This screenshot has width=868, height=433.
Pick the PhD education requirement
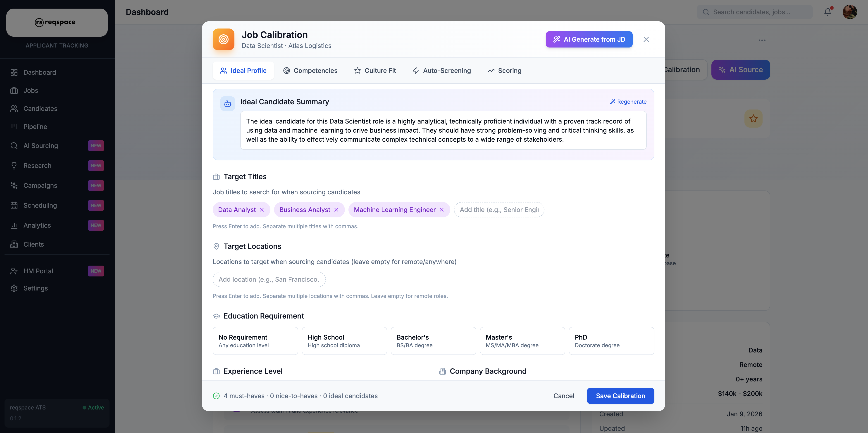pyautogui.click(x=611, y=341)
